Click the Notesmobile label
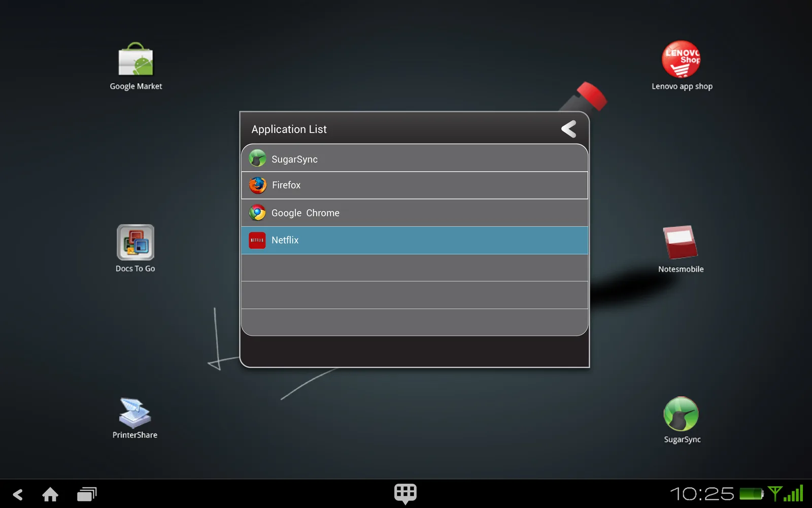The image size is (812, 508). click(681, 269)
